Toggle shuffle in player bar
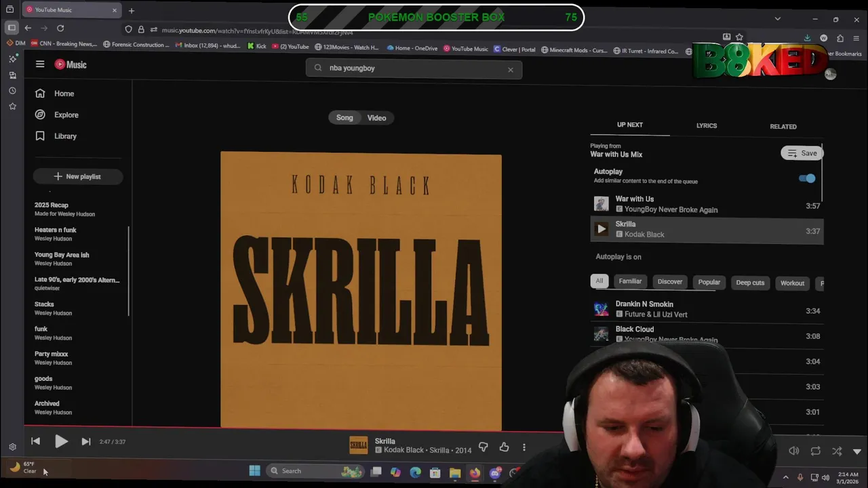Screen dimensions: 868x488 [837, 451]
